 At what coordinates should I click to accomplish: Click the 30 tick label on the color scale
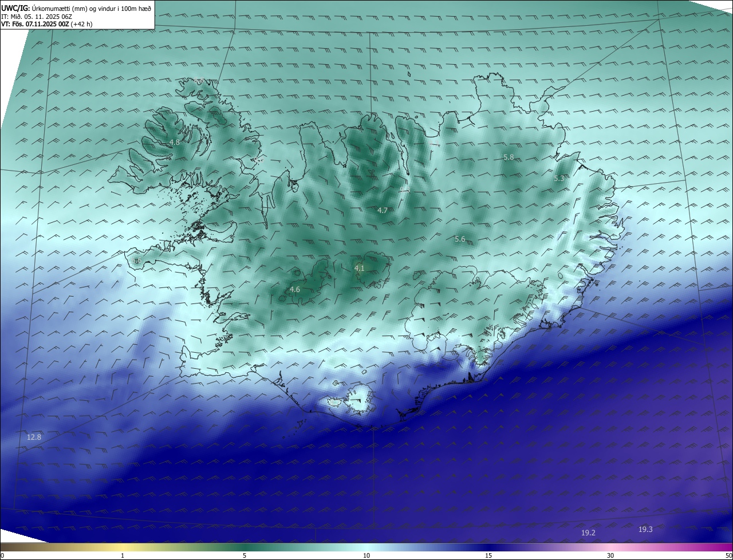(x=610, y=555)
